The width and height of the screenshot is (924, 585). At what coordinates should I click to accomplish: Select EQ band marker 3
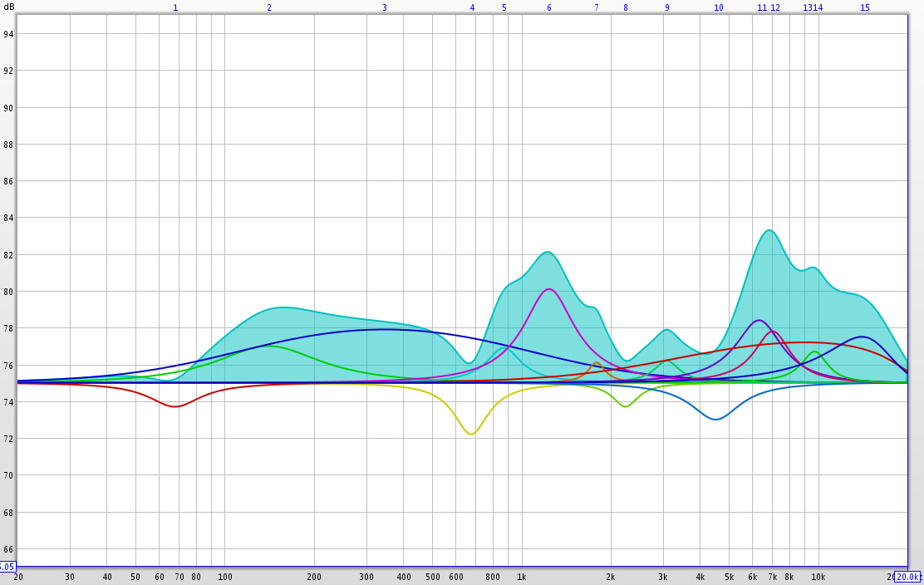coord(383,8)
